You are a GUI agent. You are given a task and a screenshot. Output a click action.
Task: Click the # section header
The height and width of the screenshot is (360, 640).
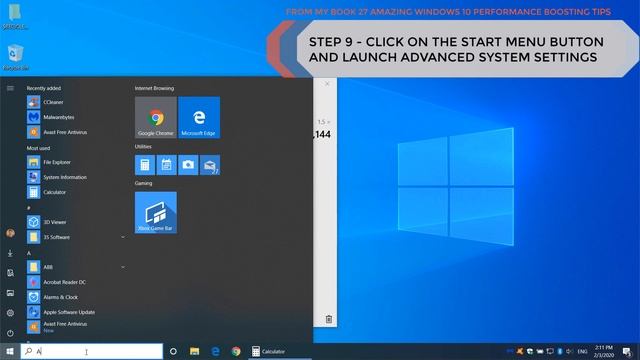(x=29, y=208)
